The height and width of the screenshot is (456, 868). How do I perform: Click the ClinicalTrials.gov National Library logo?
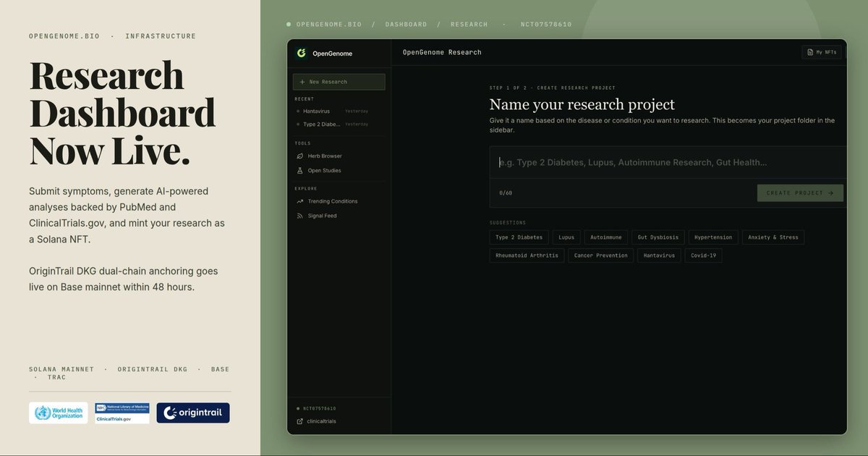coord(122,413)
